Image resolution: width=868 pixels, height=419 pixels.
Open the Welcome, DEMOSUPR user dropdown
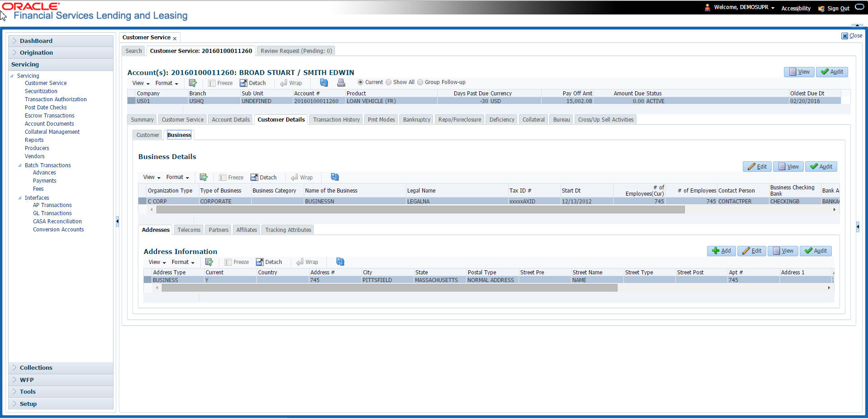744,8
